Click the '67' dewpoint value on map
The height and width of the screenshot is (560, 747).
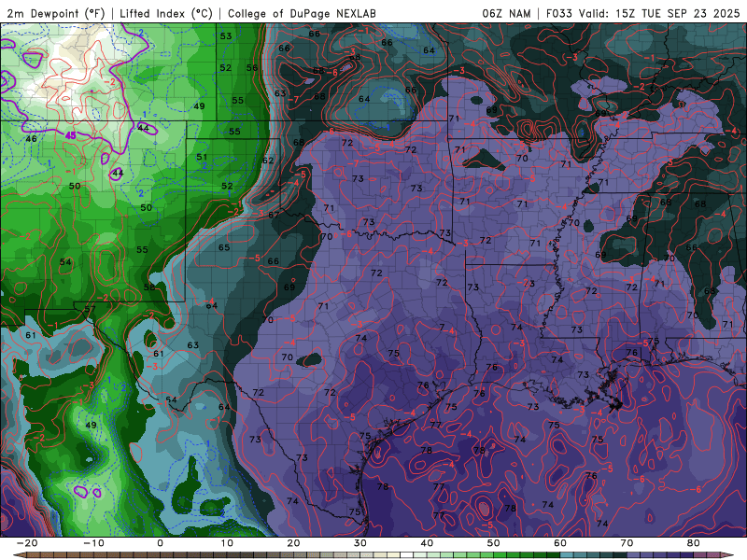274,215
